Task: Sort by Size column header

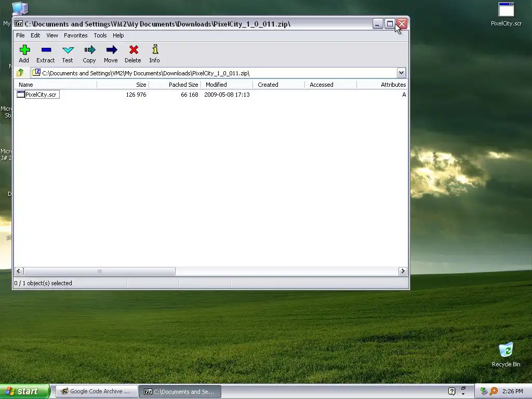Action: 123,85
